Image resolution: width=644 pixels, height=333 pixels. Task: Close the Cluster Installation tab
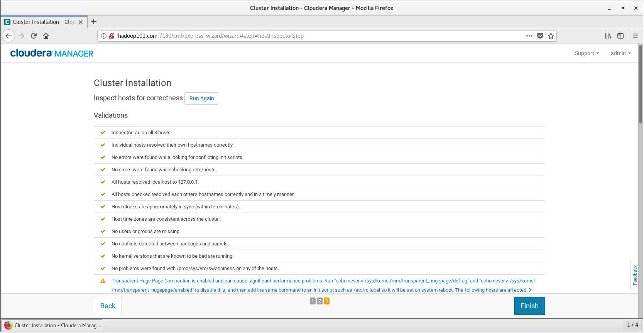[81, 22]
